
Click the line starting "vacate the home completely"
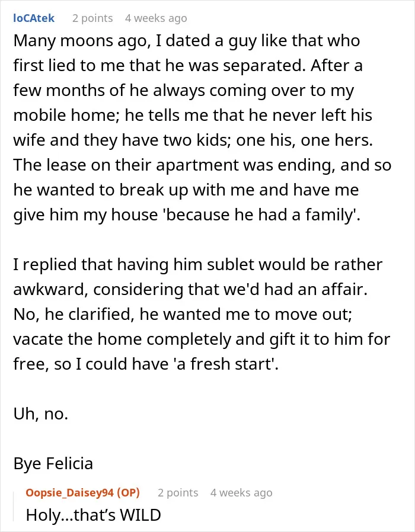coord(202,339)
